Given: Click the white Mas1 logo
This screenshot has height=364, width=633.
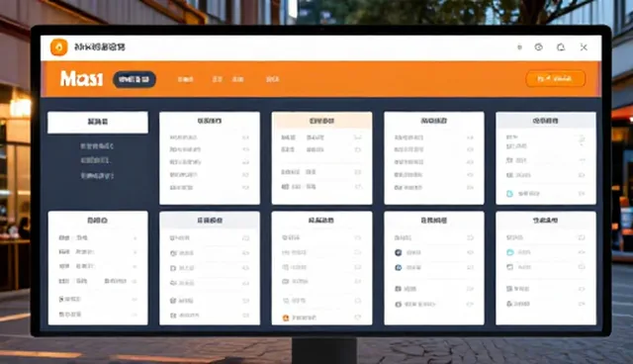Looking at the screenshot, I should point(81,79).
